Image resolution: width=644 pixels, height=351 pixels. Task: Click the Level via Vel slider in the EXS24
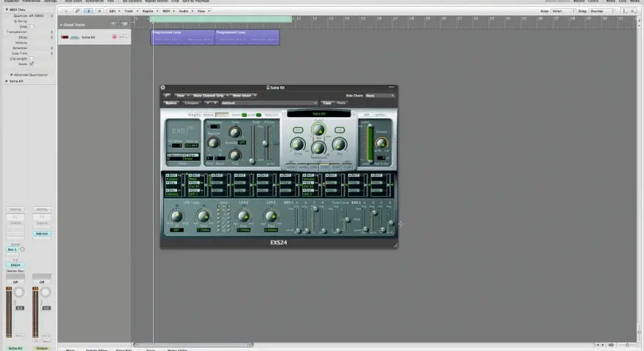(370, 143)
